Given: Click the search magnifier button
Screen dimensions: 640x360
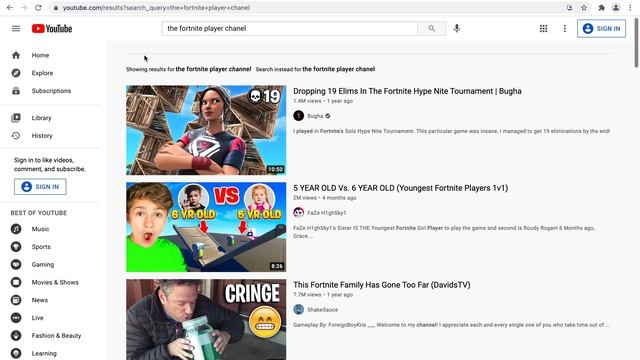Looking at the screenshot, I should 431,29.
